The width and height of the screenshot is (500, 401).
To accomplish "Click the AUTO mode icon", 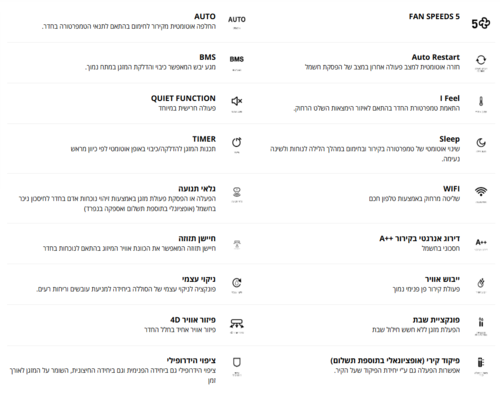I will (237, 20).
